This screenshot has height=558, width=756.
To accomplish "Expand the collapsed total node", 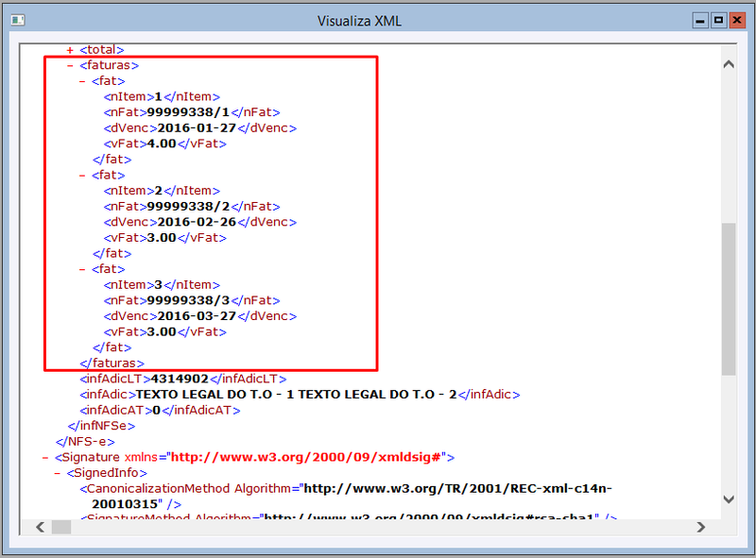I will tap(70, 50).
